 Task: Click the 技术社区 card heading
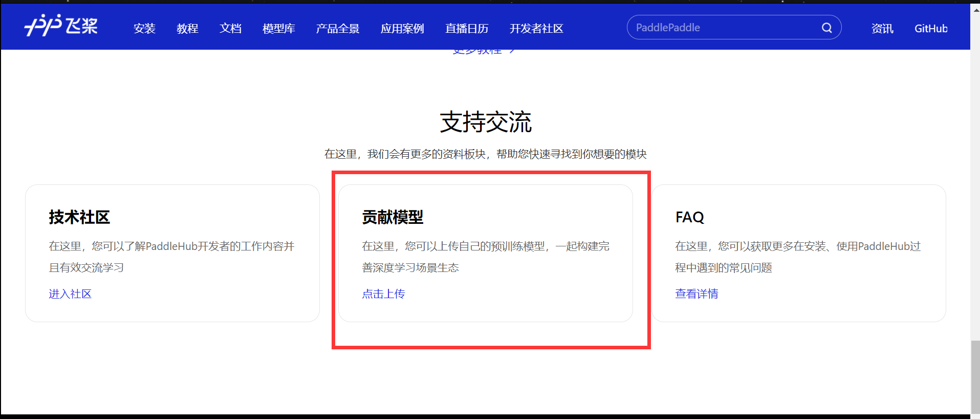[79, 217]
